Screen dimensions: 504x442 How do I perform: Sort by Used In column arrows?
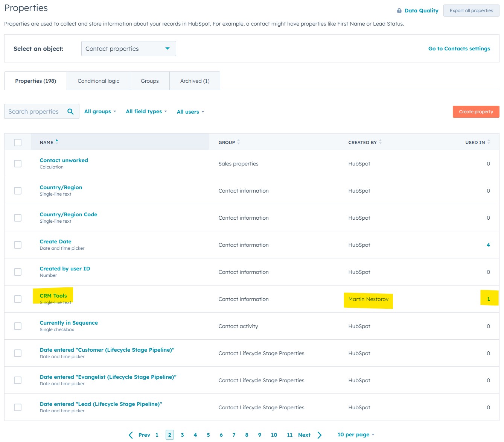click(489, 142)
